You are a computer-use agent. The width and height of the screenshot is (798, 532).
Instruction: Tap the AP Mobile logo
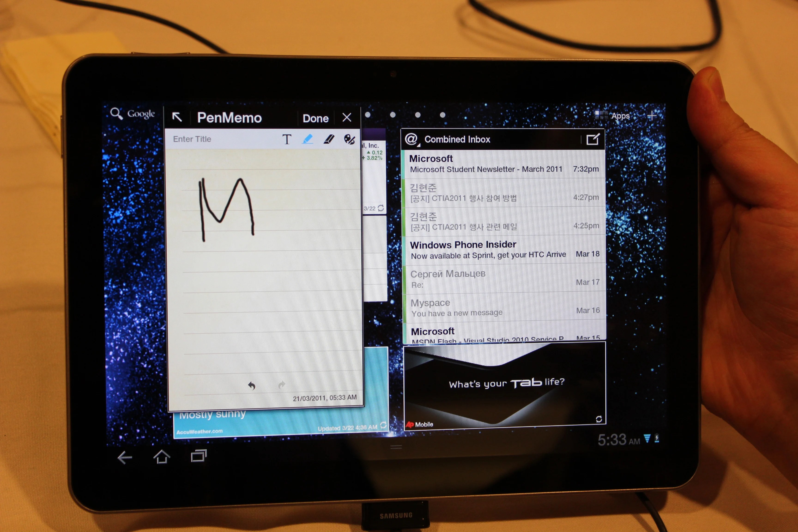pyautogui.click(x=419, y=424)
